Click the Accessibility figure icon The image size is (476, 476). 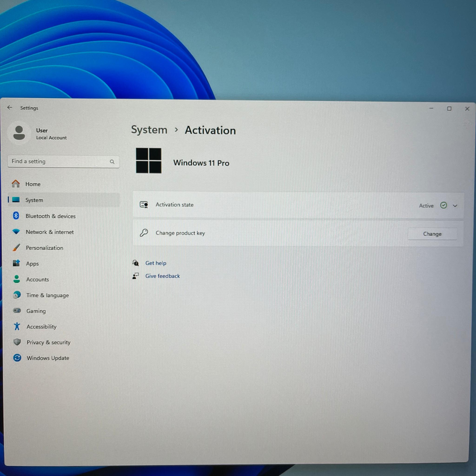(x=17, y=326)
